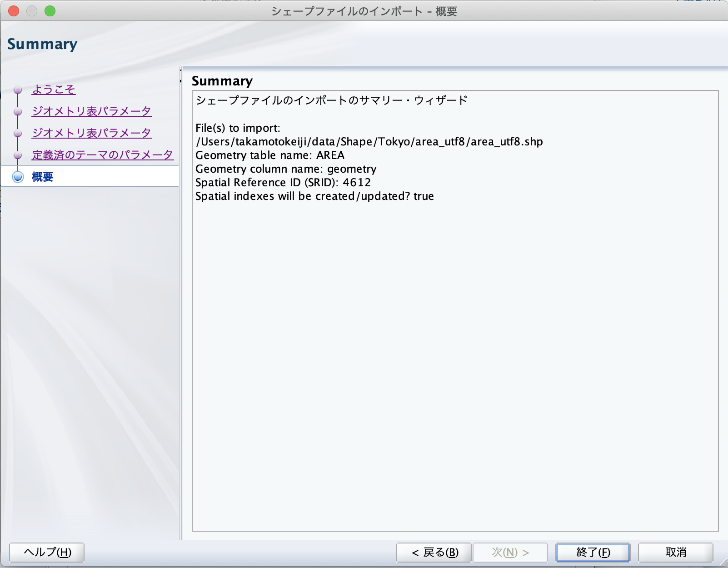Finish the import with 終了(F)
728x568 pixels.
(x=593, y=552)
